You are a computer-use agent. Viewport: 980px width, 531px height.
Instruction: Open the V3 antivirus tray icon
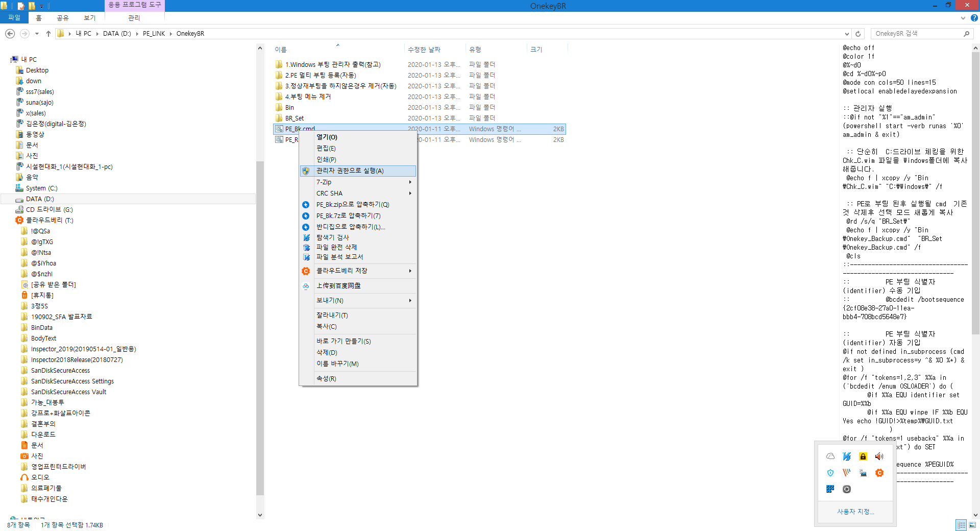847,456
